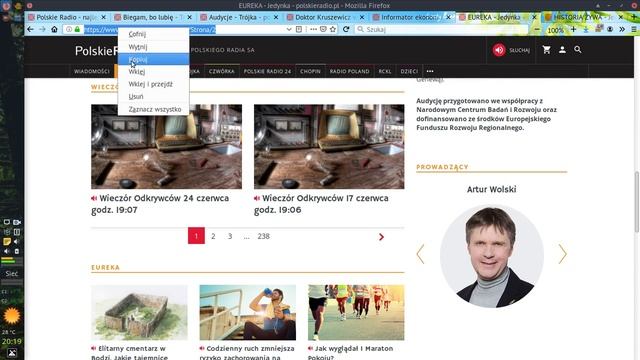Screen dimensions: 640x360
Task: Bookmark this page with the star icon
Action: pos(333,29)
